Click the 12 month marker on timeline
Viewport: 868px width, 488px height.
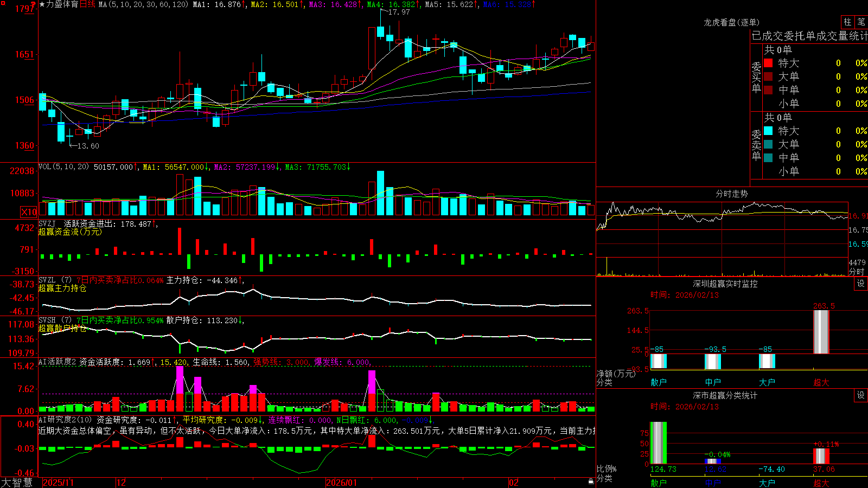[x=122, y=483]
